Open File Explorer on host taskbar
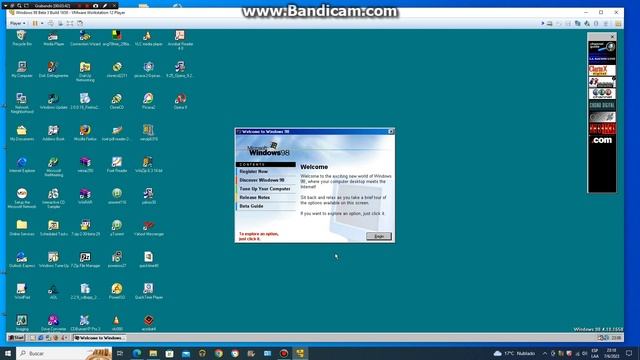Screen dimensions: 640x360 (x=153, y=353)
